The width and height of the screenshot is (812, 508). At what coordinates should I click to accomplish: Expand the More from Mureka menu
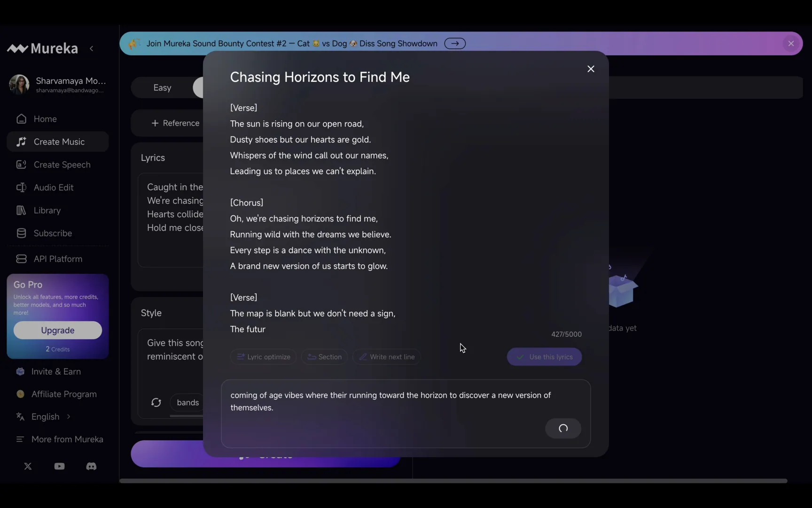[67, 439]
